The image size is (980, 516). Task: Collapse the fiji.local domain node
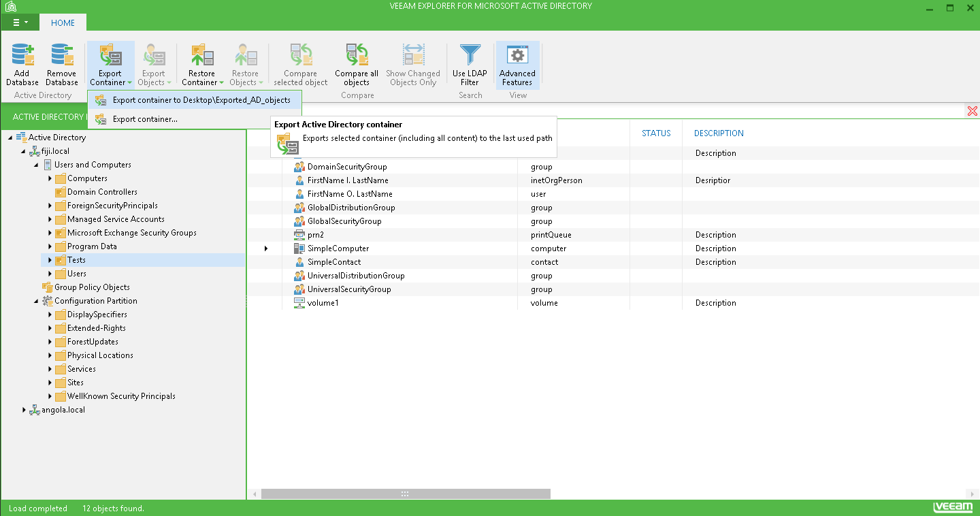tap(24, 151)
